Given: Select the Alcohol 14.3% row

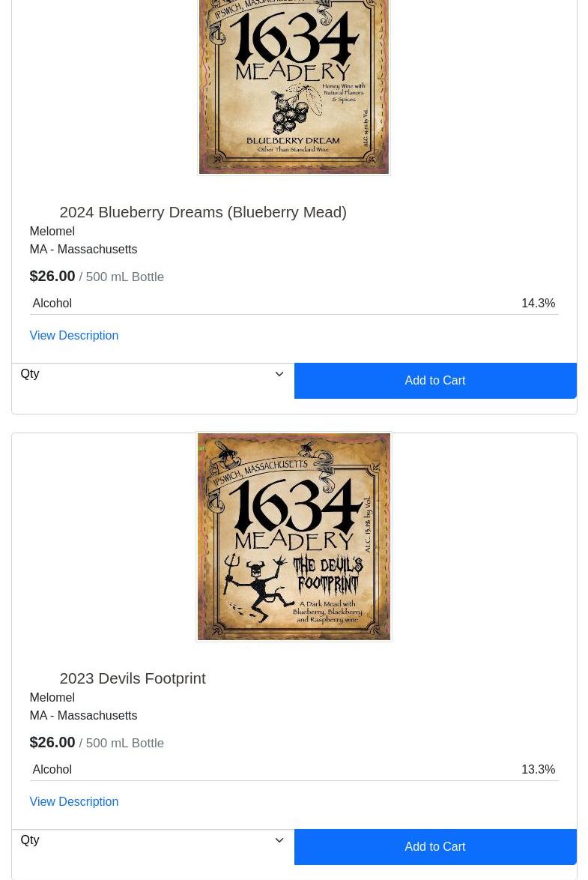Looking at the screenshot, I should pyautogui.click(x=294, y=303).
